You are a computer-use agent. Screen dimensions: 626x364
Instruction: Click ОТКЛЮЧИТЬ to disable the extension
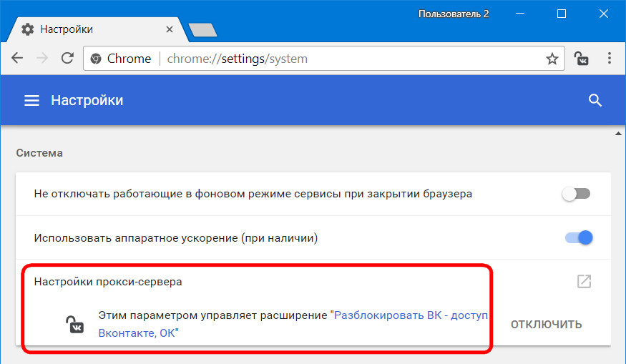[546, 324]
